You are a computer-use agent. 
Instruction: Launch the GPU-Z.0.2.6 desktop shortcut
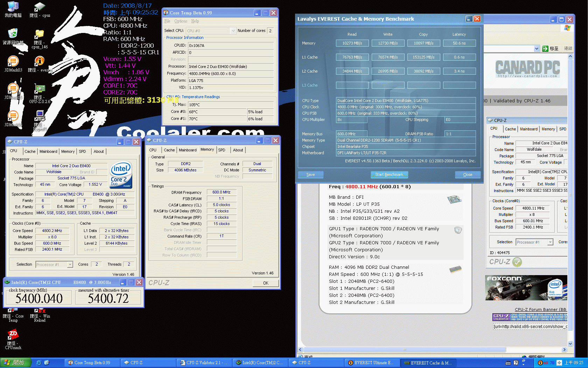[x=40, y=93]
